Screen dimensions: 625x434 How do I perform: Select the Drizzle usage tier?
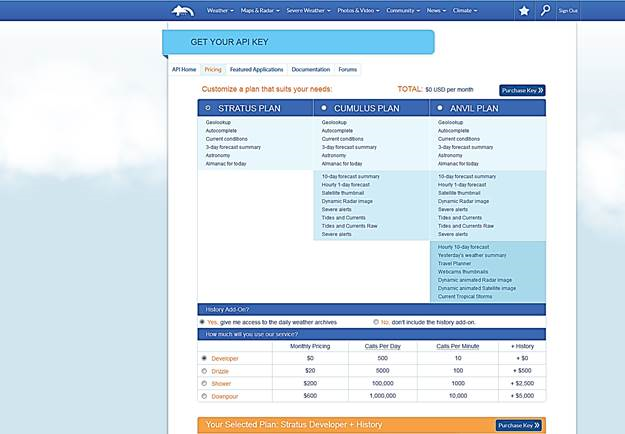[x=204, y=371]
